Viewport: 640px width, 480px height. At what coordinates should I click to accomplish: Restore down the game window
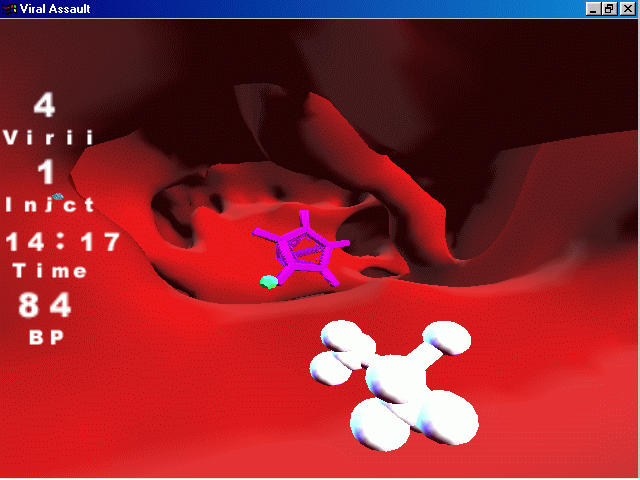click(x=609, y=8)
